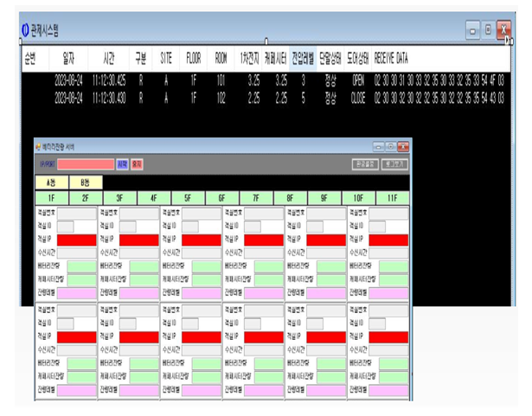Click the ROOM column header
Viewport: 532px width, 416px height.
point(221,59)
